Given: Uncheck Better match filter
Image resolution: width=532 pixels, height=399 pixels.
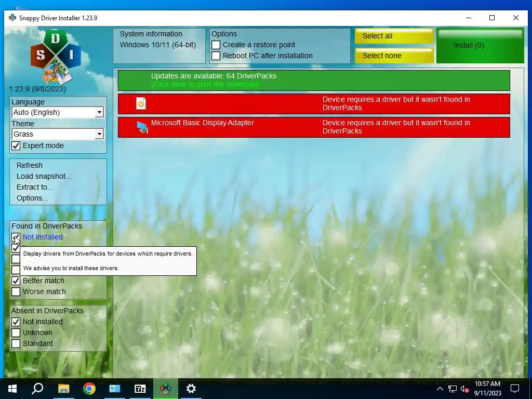Looking at the screenshot, I should tap(16, 281).
